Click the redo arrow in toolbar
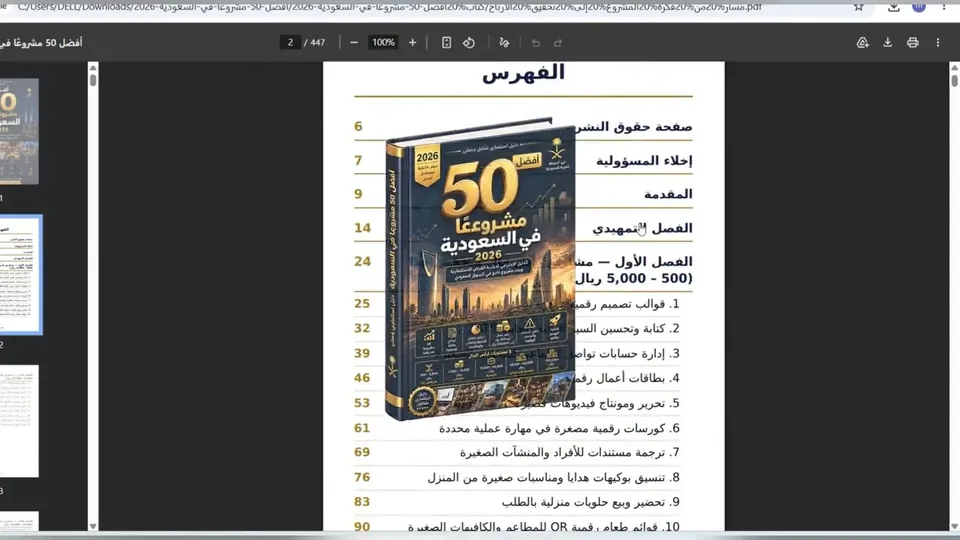This screenshot has width=960, height=540. pyautogui.click(x=558, y=42)
